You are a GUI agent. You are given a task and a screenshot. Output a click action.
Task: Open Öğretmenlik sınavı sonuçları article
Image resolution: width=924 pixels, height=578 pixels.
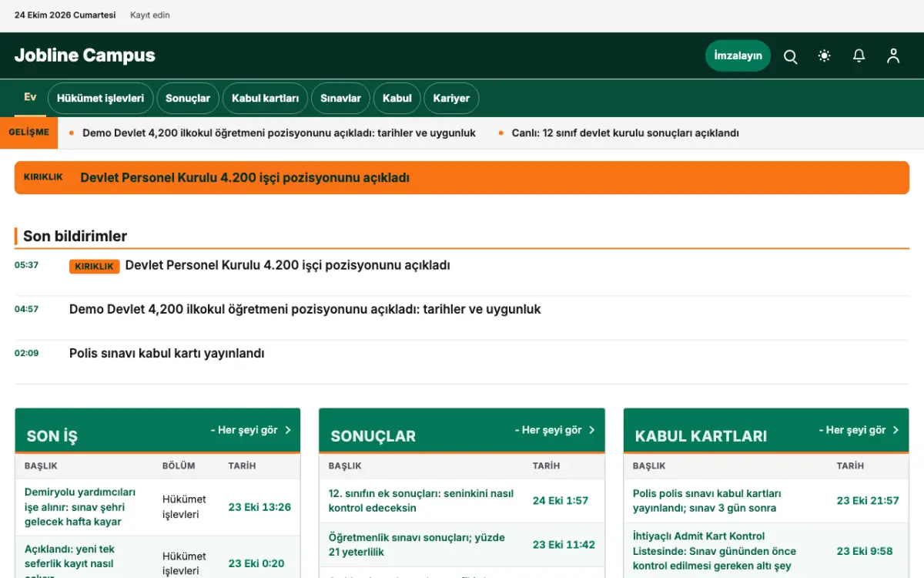417,544
